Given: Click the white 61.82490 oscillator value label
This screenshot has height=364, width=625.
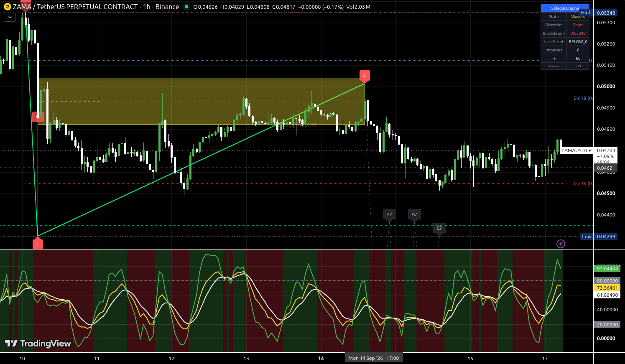Looking at the screenshot, I should click(607, 295).
